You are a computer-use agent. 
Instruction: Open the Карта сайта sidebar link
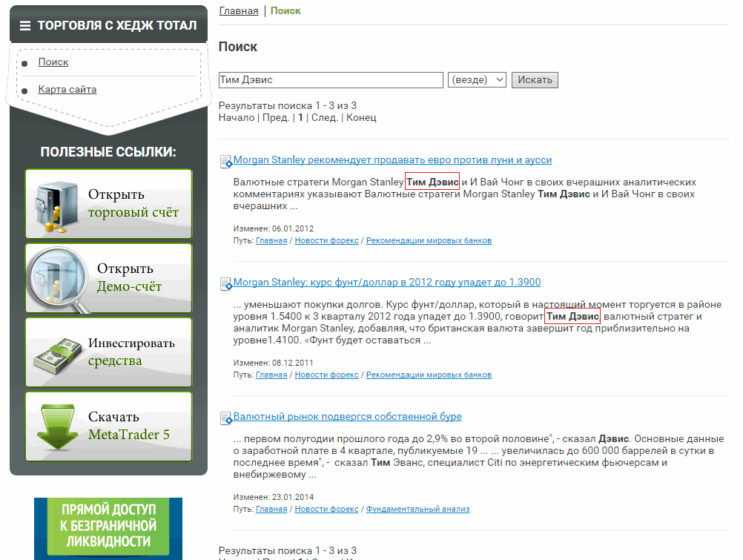pos(67,89)
